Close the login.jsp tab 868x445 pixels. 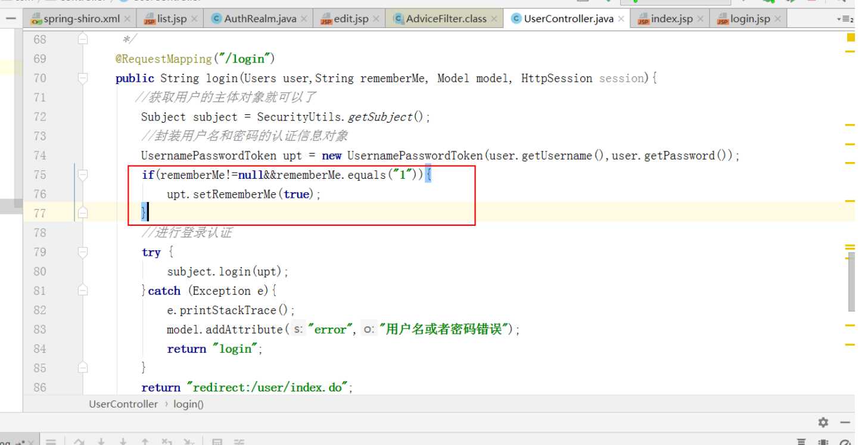pyautogui.click(x=777, y=19)
